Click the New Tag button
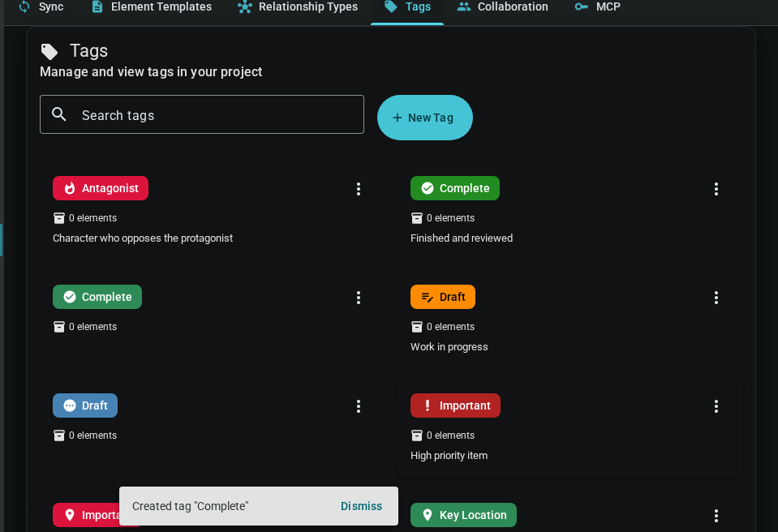The height and width of the screenshot is (532, 778). [424, 118]
